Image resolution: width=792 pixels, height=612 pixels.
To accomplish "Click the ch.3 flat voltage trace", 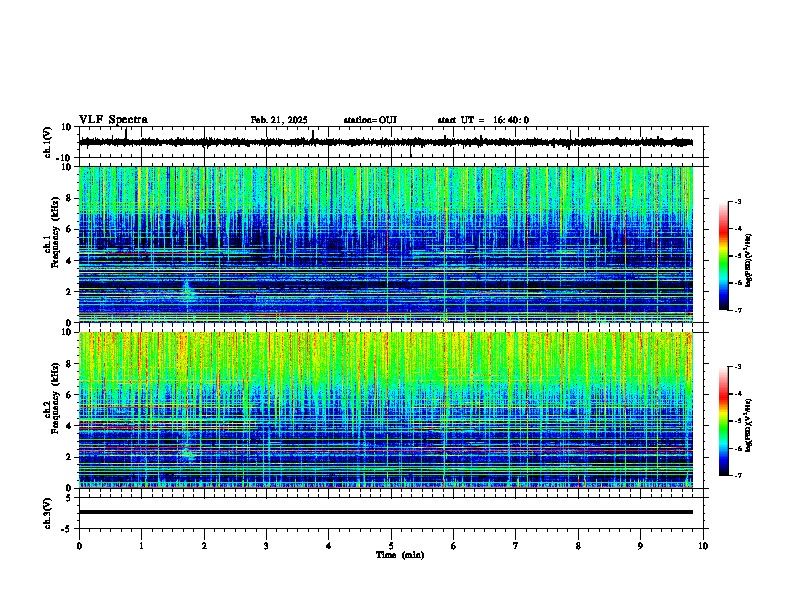I will coord(386,512).
